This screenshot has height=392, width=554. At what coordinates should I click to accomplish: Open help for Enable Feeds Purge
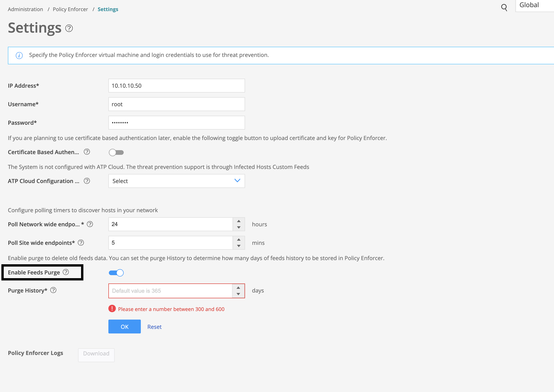coord(66,272)
